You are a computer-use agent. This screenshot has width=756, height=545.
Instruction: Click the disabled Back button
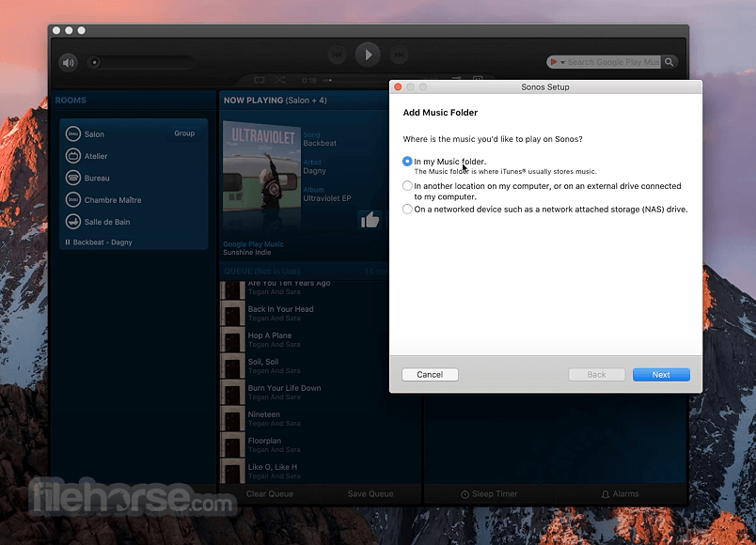point(596,374)
